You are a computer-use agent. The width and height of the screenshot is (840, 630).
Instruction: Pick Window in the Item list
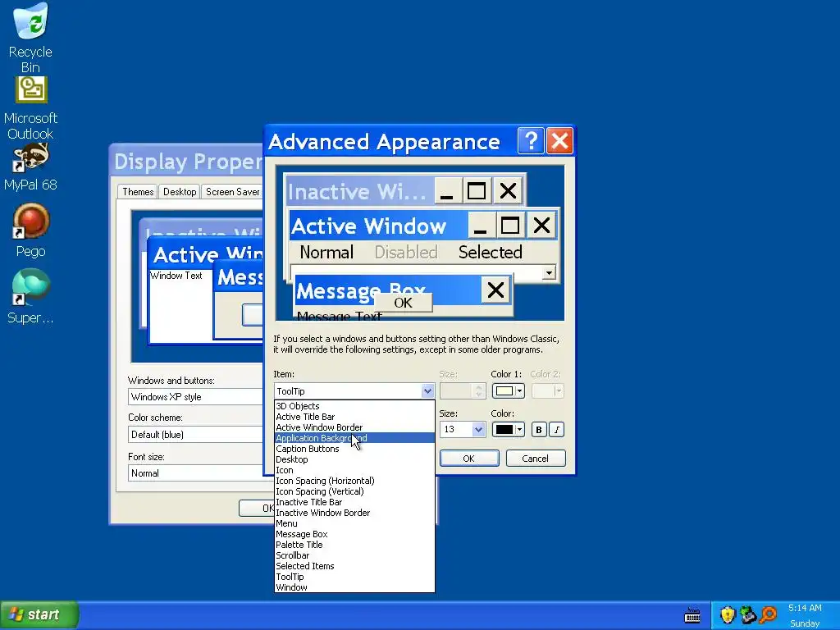[354, 587]
